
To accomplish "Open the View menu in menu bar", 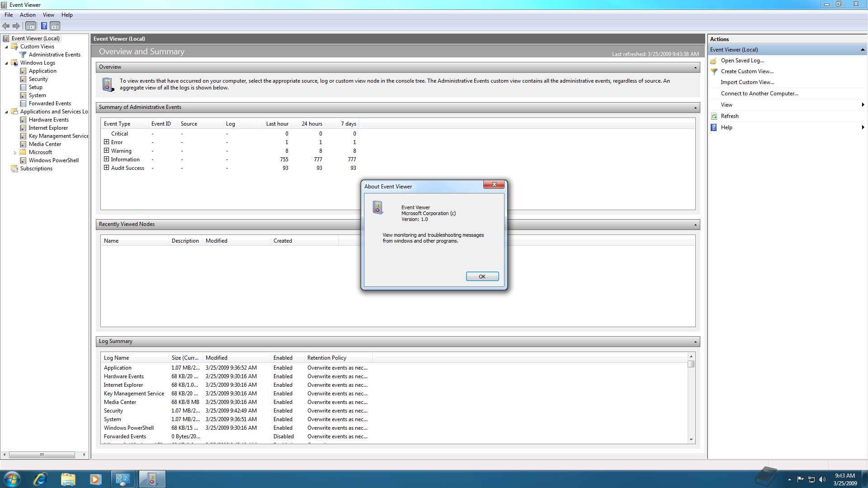I will click(48, 15).
